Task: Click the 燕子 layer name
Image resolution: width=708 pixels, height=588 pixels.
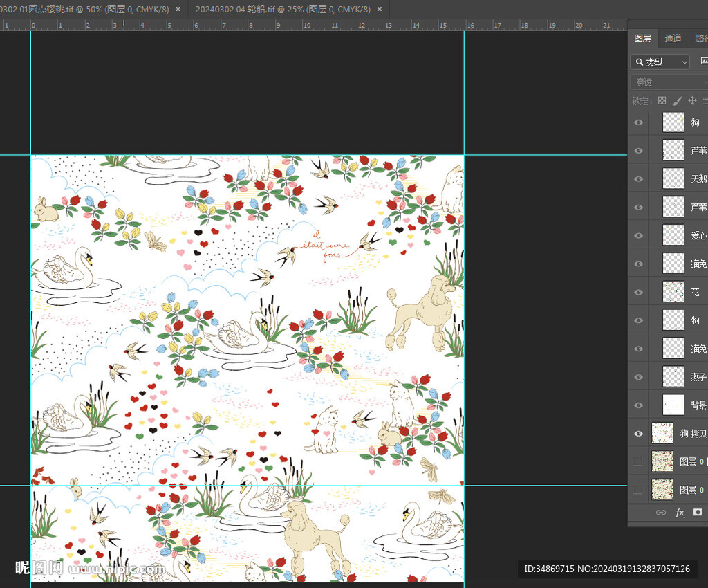Action: (699, 377)
